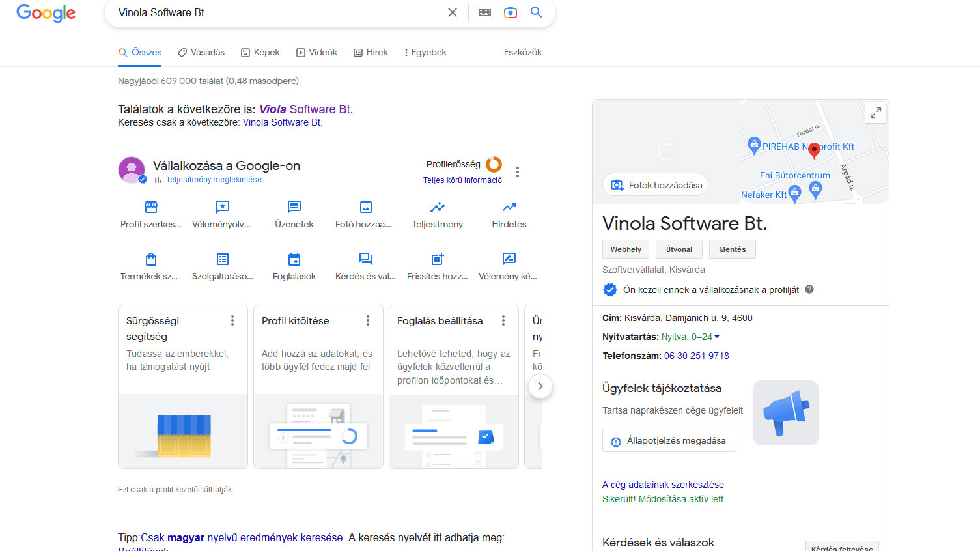
Task: Open Eszközök search tools
Action: 523,52
